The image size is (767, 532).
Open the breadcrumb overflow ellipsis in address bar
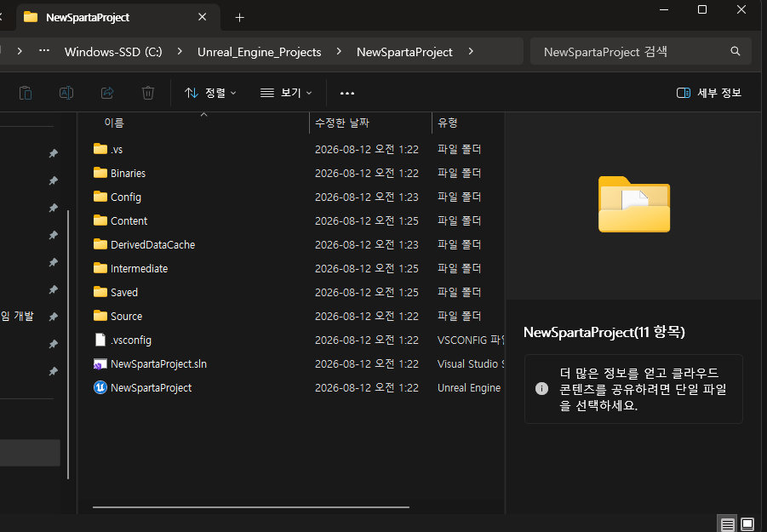(44, 51)
